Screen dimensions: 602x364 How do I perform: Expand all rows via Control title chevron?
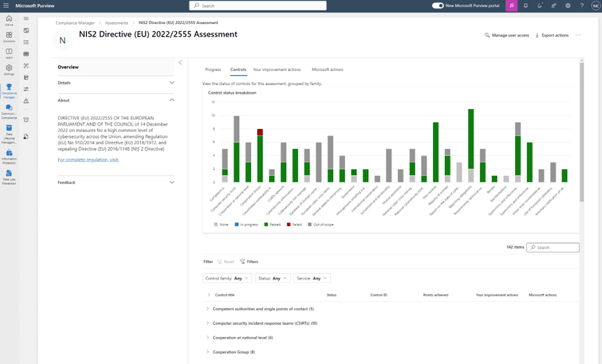point(209,295)
